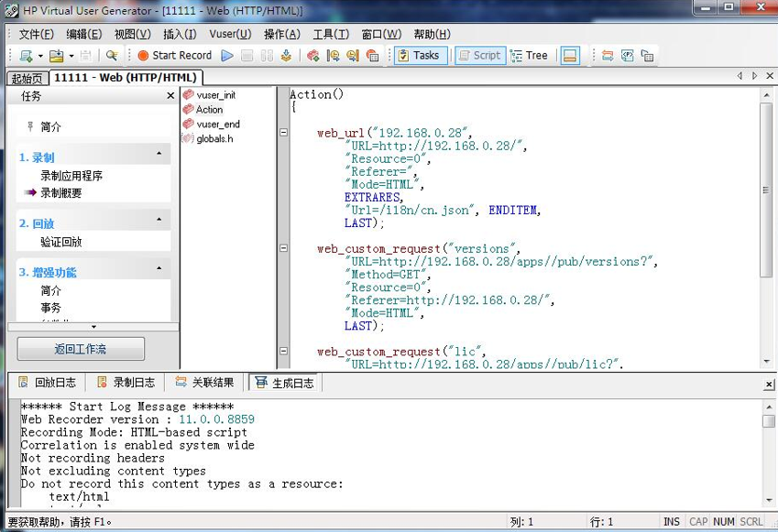Click the New Script toolbar icon

click(26, 56)
